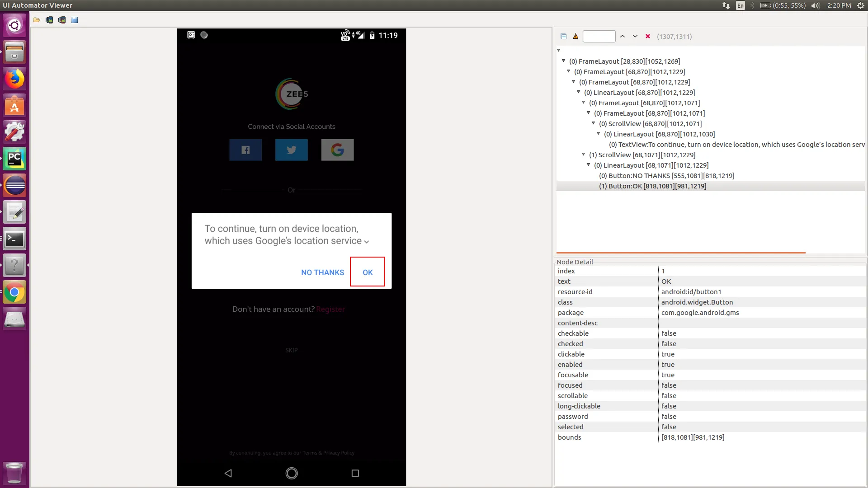Click the horizontal scrollbar under hierarchy tree
The width and height of the screenshot is (868, 488).
click(680, 253)
